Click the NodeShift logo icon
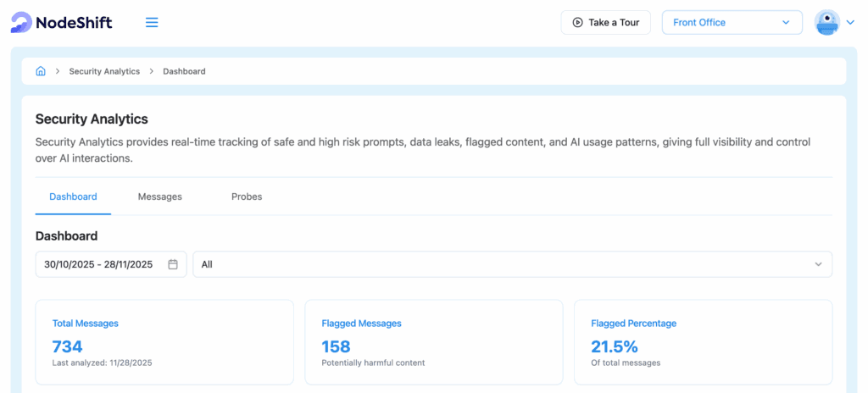Image resolution: width=868 pixels, height=393 pixels. coord(20,23)
